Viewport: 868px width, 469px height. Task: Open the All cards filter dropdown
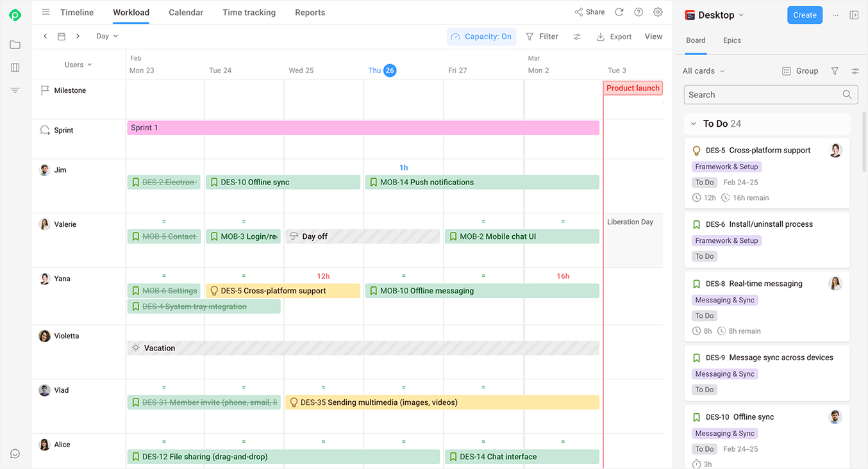click(703, 71)
